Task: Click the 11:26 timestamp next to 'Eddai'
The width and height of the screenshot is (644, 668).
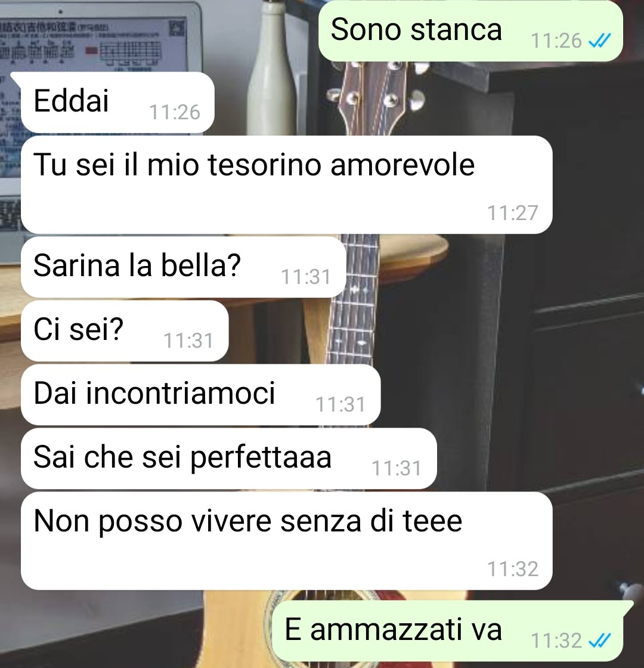Action: (175, 113)
